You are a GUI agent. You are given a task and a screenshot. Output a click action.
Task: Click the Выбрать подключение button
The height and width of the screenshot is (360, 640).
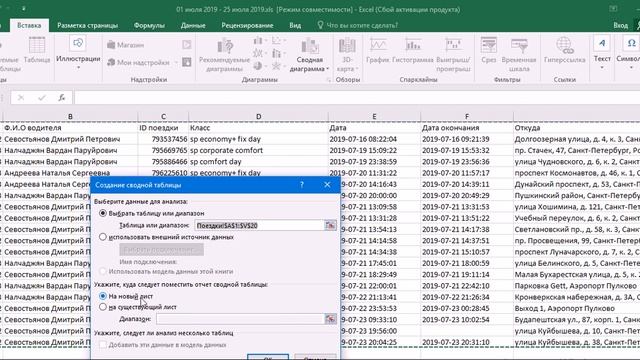(x=161, y=249)
